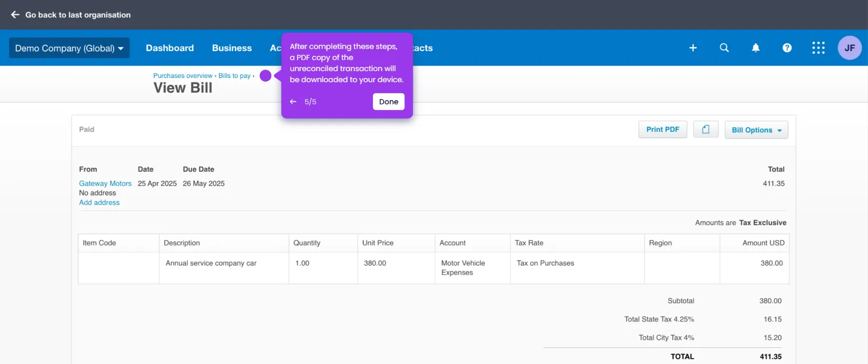Click Done in the tour tooltip
The image size is (868, 364).
coord(389,102)
